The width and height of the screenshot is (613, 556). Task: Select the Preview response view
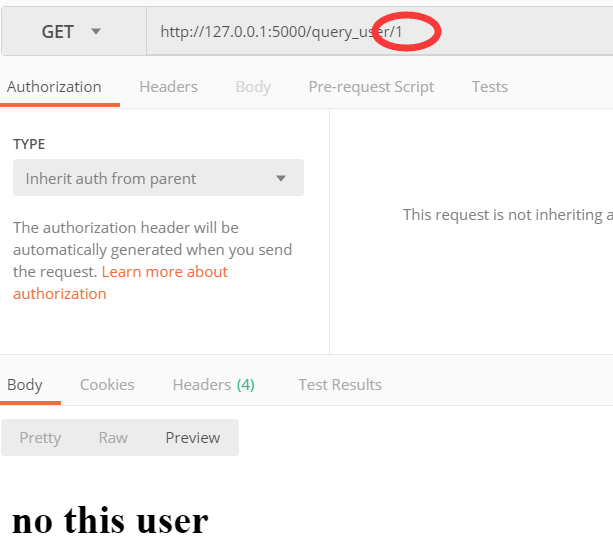tap(193, 438)
